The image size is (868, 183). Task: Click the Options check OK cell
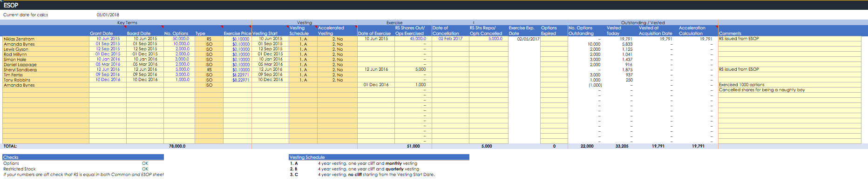pos(145,163)
